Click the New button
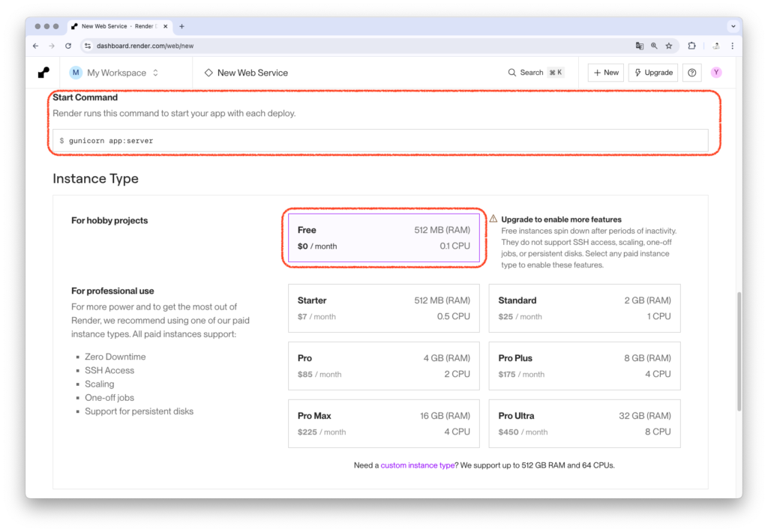Screen dimensions: 768x532 point(606,73)
